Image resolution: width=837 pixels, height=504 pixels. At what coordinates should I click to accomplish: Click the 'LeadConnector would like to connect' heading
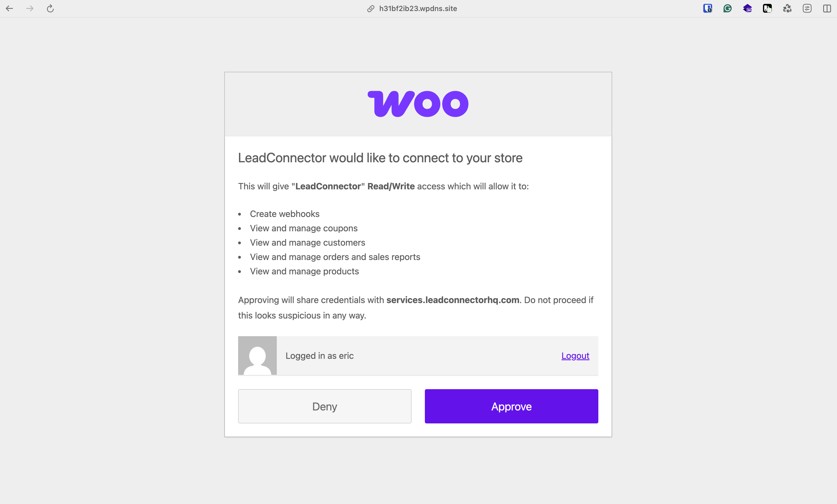coord(380,158)
